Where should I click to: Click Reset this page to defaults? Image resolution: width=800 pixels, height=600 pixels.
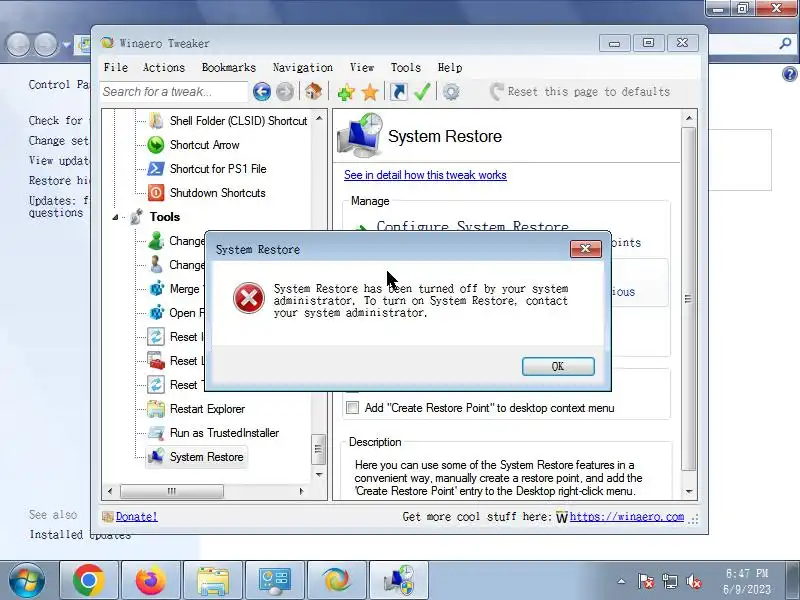pyautogui.click(x=580, y=92)
